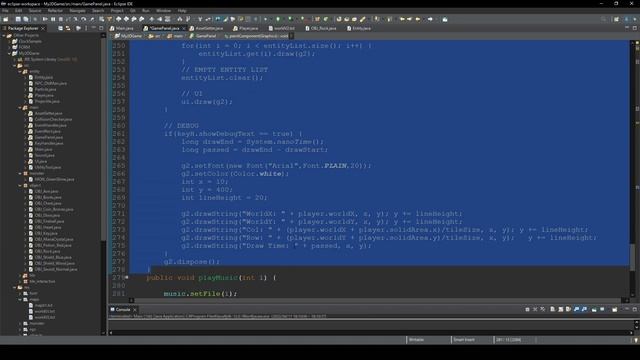The image size is (640, 360).
Task: Click the Search icon at toolbar right
Action: (x=603, y=19)
